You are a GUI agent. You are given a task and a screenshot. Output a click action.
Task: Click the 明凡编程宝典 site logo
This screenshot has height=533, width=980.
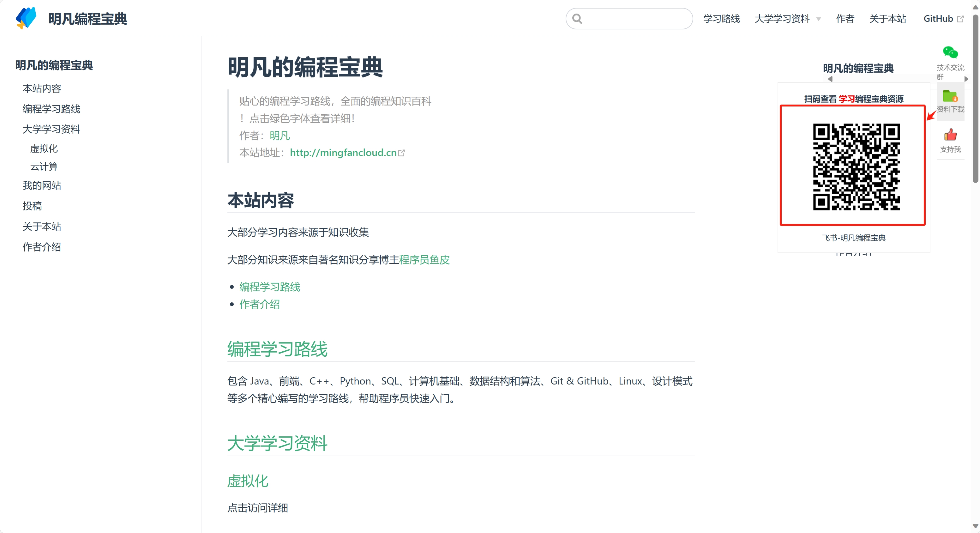coord(26,18)
